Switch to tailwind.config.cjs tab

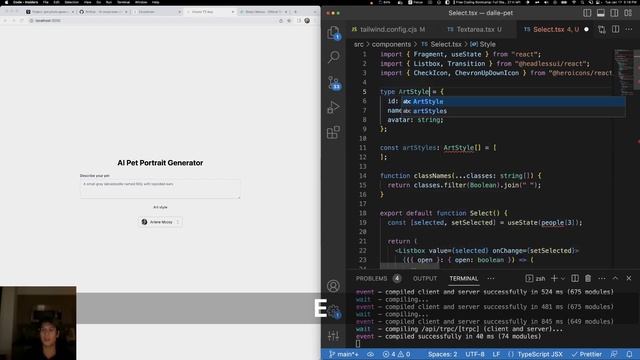point(388,29)
